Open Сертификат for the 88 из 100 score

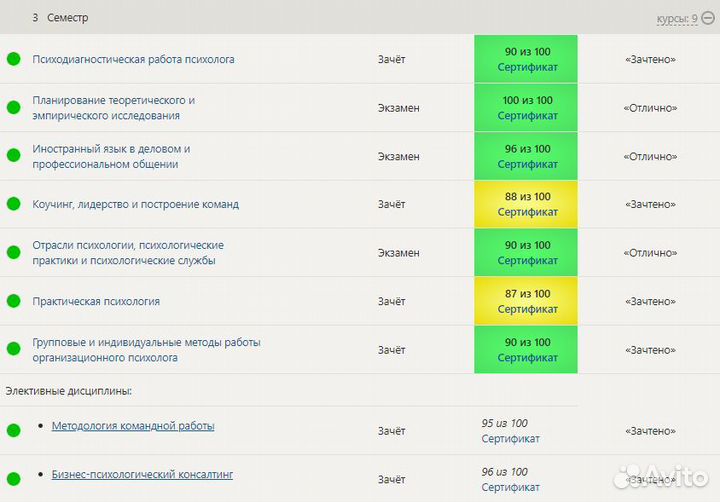528,212
